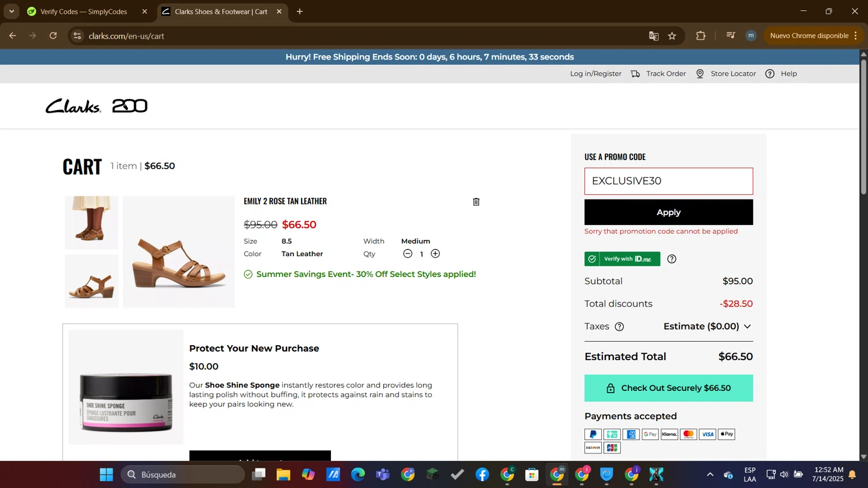Image resolution: width=868 pixels, height=488 pixels.
Task: Delete Emily 2 Rose item with trash icon
Action: (x=476, y=202)
